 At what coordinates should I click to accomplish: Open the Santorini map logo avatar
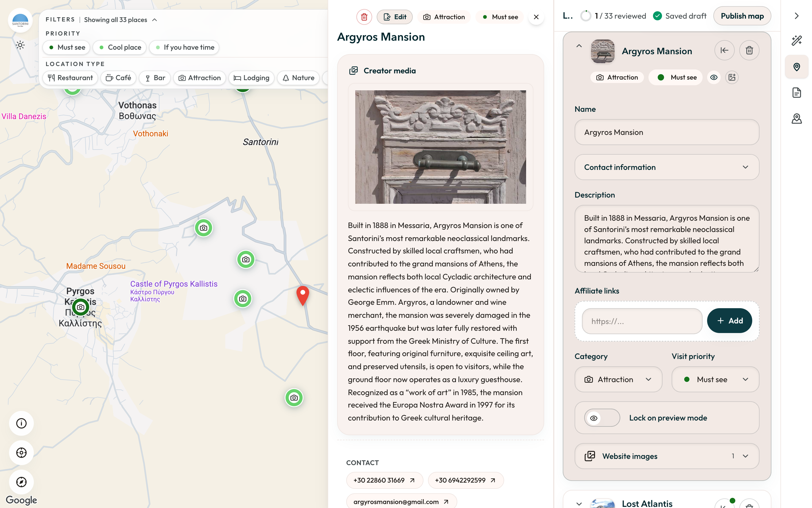click(20, 20)
